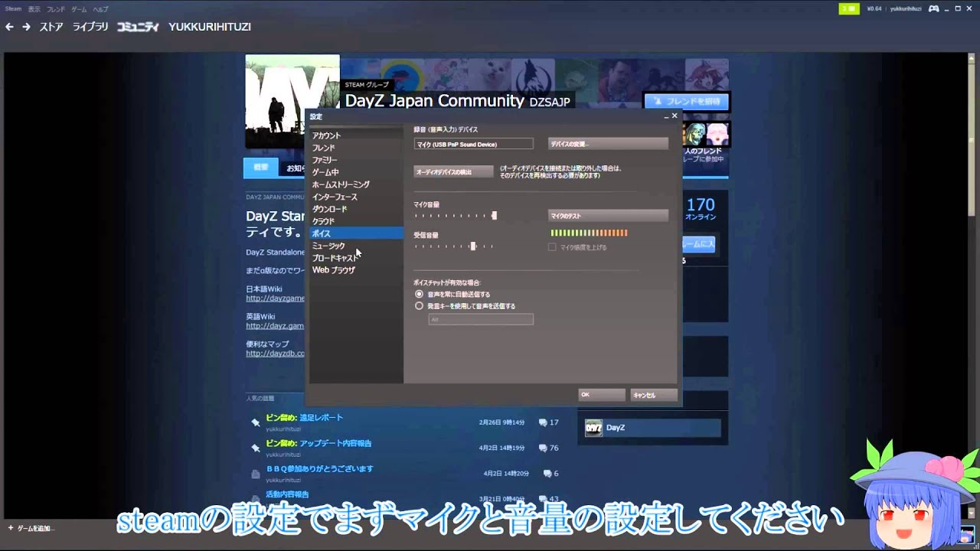
Task: Go forward with the right arrow
Action: (x=26, y=27)
